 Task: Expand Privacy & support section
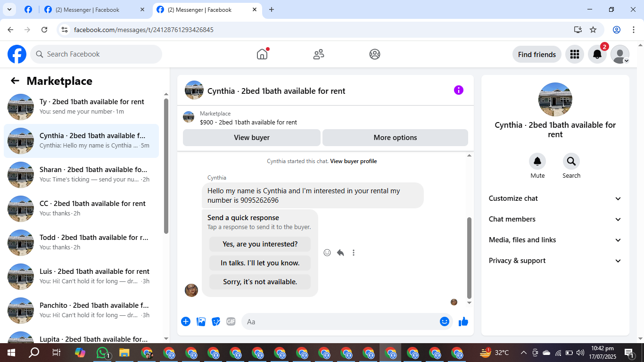[x=555, y=261]
